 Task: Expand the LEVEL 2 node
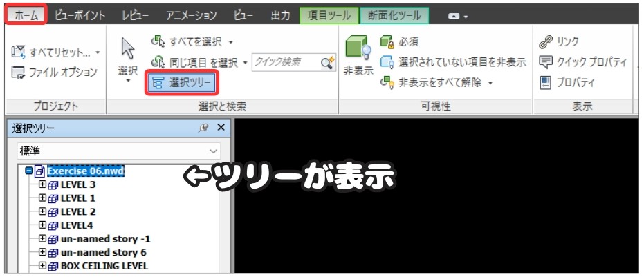(x=42, y=211)
